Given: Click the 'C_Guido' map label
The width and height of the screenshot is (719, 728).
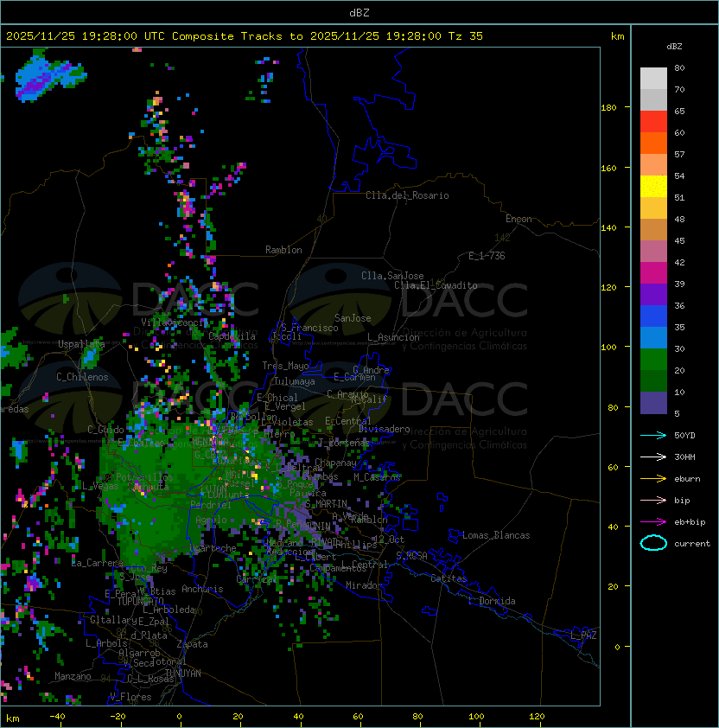Looking at the screenshot, I should [x=105, y=430].
